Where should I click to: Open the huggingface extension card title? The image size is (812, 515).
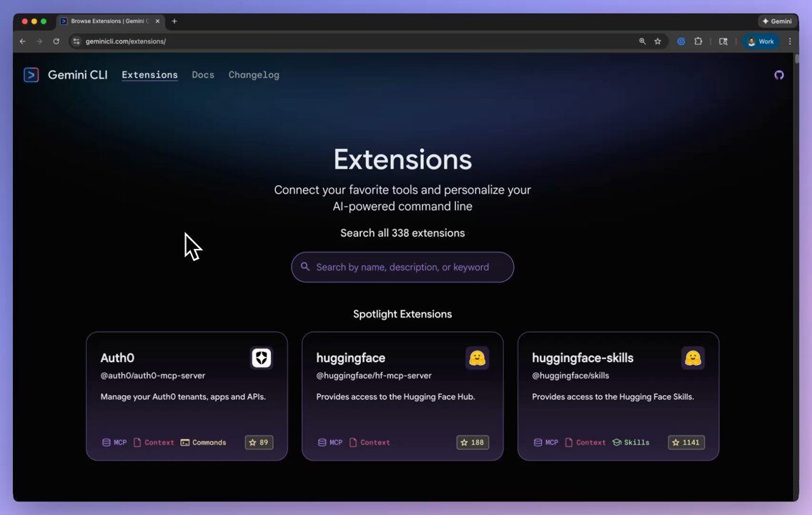pyautogui.click(x=350, y=358)
